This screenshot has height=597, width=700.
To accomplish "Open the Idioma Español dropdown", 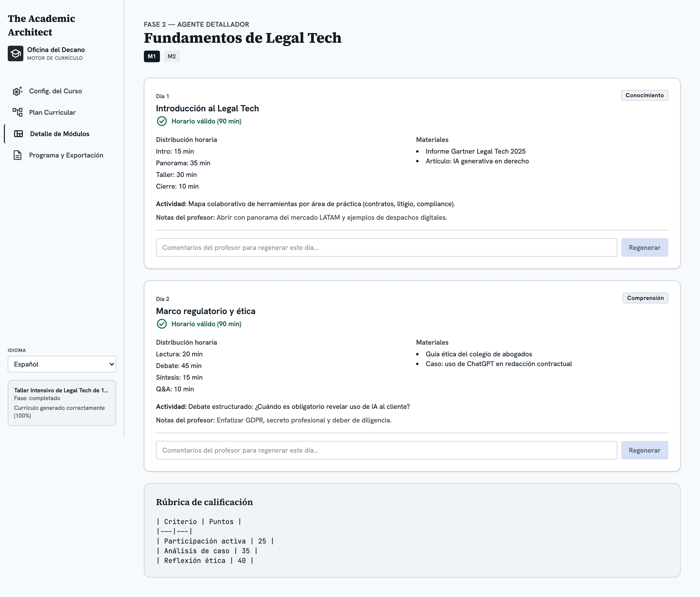I will (62, 364).
